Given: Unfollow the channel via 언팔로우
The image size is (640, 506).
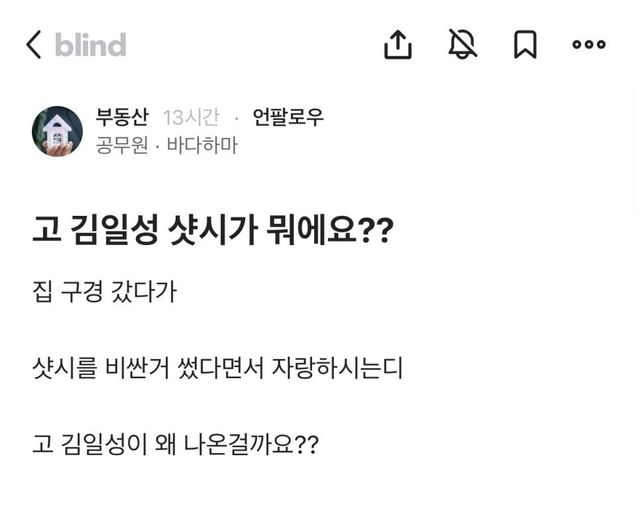Looking at the screenshot, I should [x=288, y=118].
